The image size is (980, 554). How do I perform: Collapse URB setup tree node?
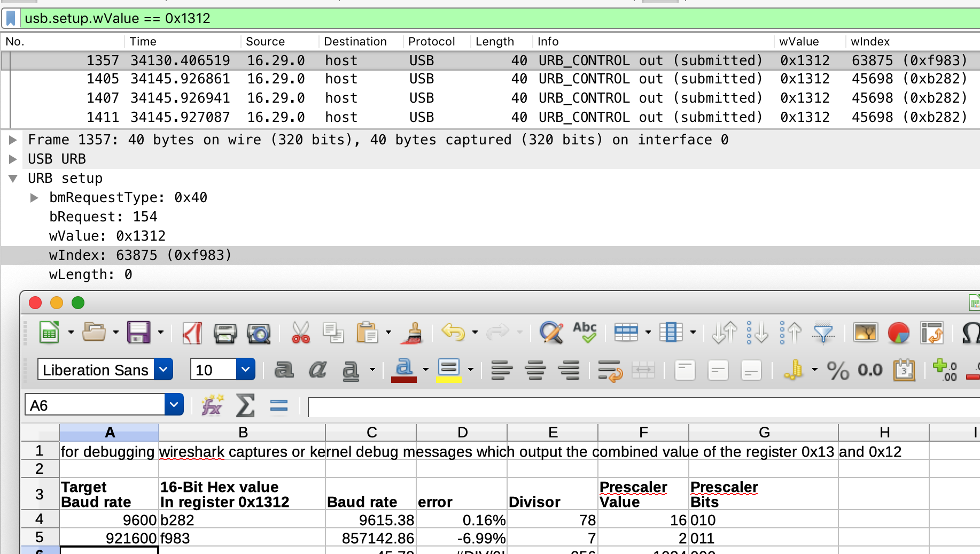(13, 179)
